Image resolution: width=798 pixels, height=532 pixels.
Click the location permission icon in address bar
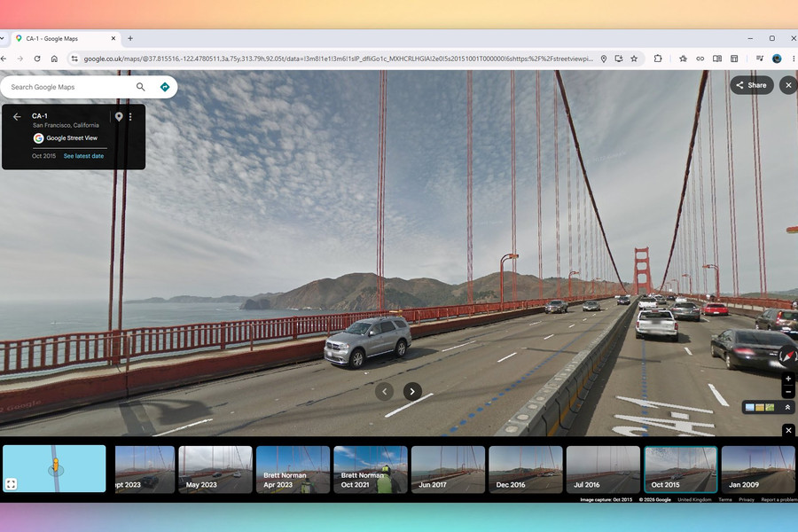[604, 59]
